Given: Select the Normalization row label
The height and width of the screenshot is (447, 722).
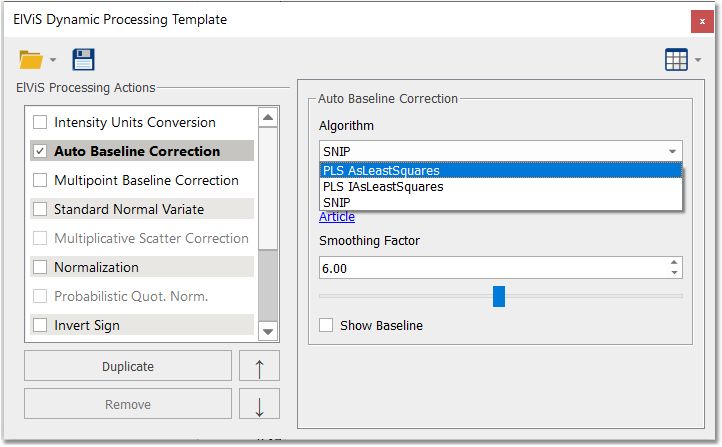Looking at the screenshot, I should (x=96, y=267).
